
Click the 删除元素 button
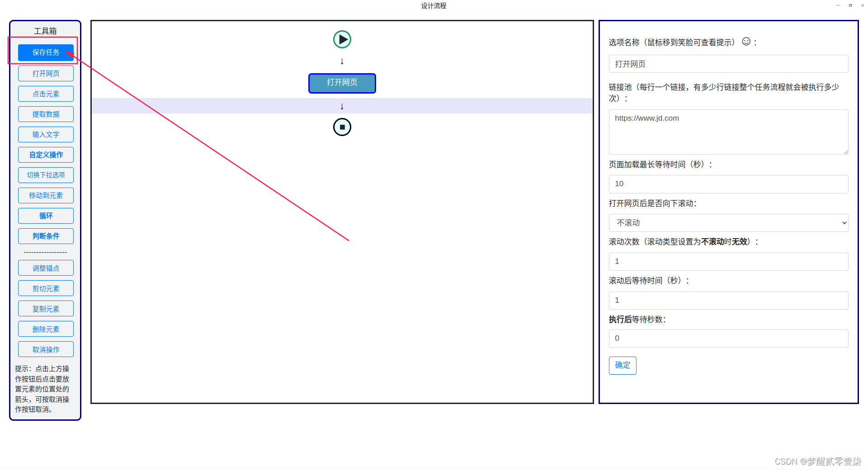click(x=46, y=329)
